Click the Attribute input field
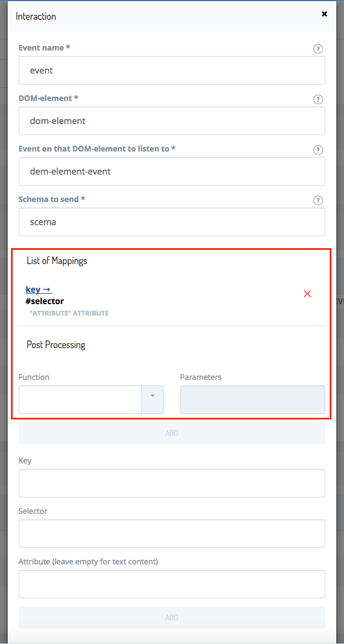 pos(172,584)
